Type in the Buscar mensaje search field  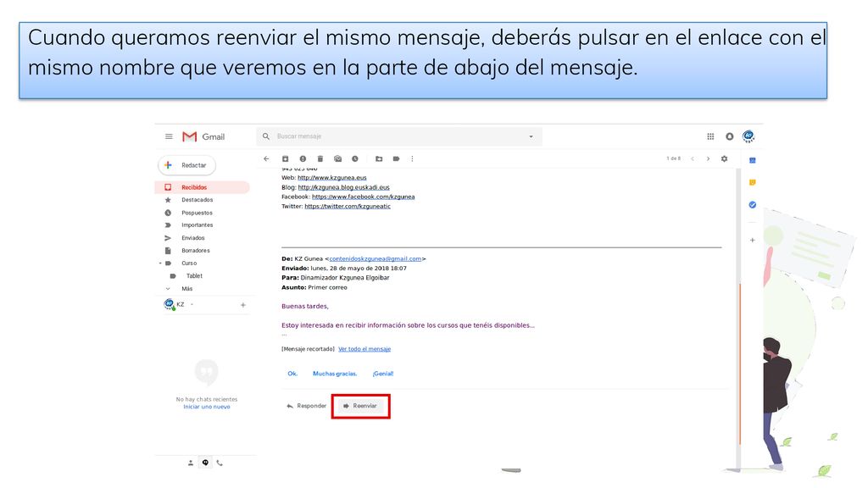pyautogui.click(x=398, y=136)
